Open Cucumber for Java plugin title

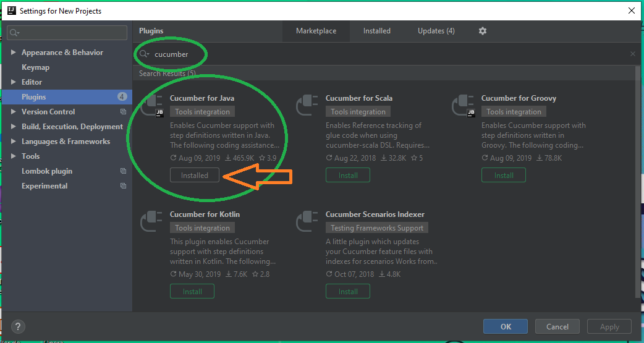202,98
